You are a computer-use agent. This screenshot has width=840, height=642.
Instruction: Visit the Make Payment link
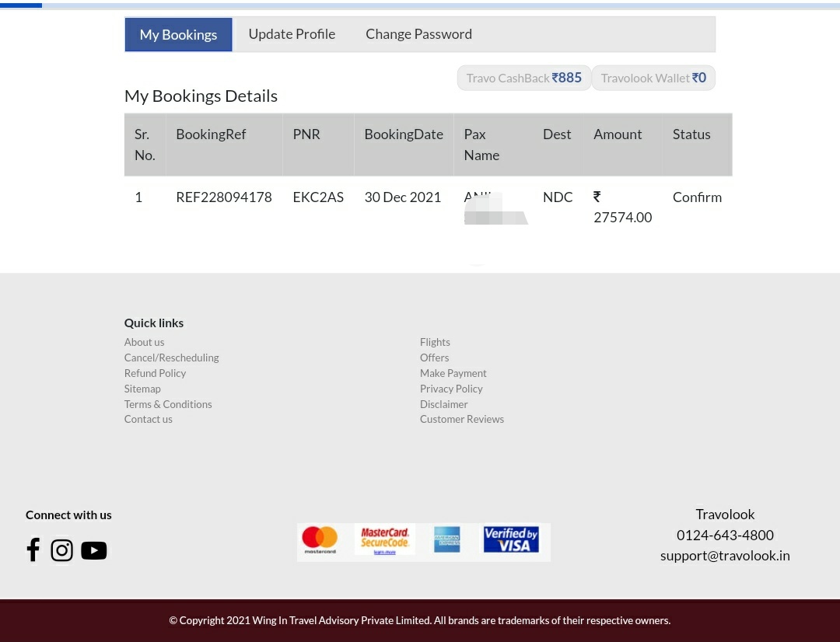click(x=453, y=373)
